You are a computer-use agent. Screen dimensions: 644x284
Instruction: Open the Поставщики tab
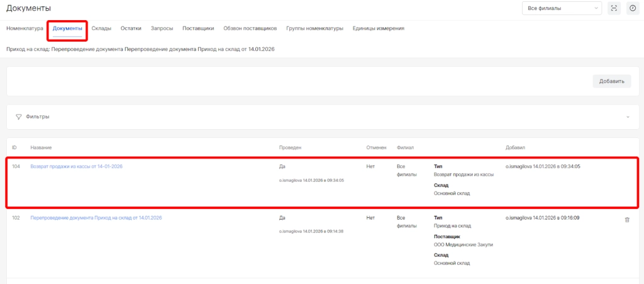pyautogui.click(x=198, y=28)
